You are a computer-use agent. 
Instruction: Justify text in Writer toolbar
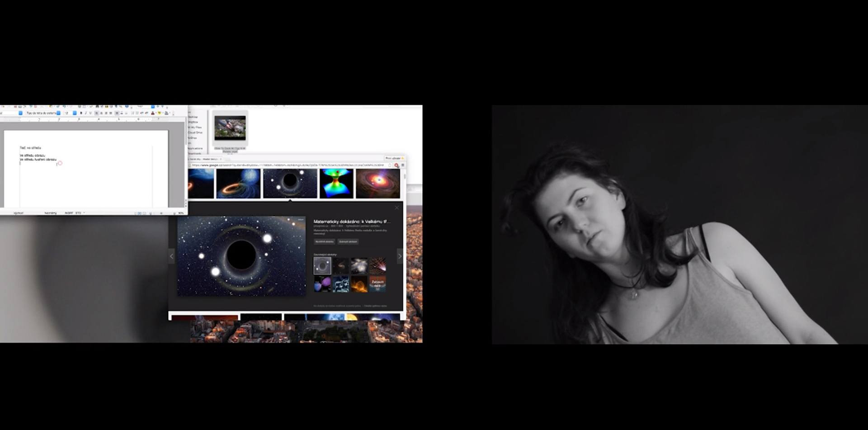[111, 113]
